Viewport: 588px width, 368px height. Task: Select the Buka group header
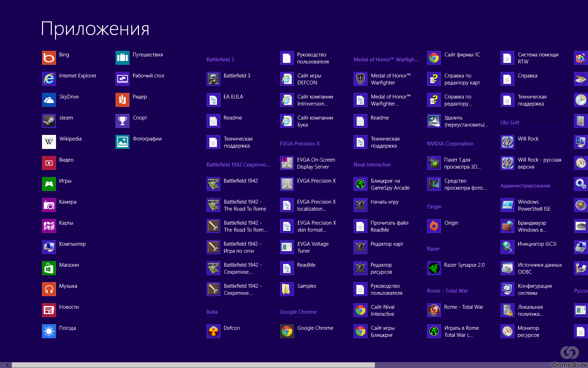coord(212,312)
